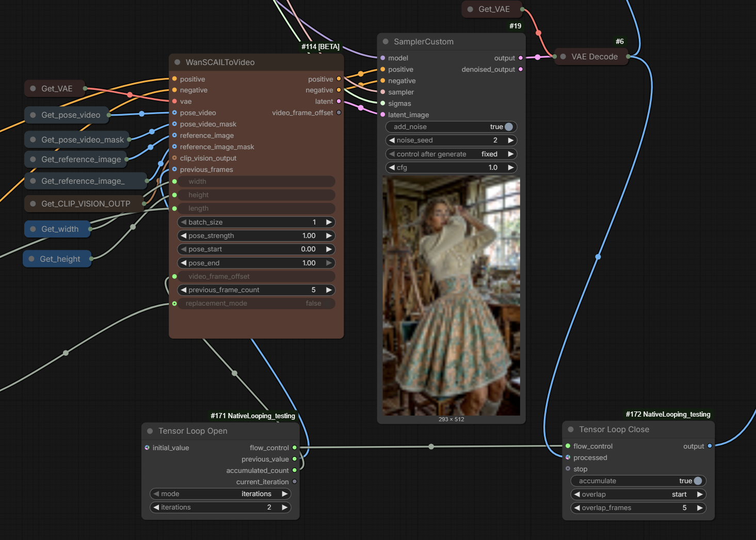
Task: Click the latent output socket on WanSCAILToVideo
Action: pyautogui.click(x=339, y=101)
